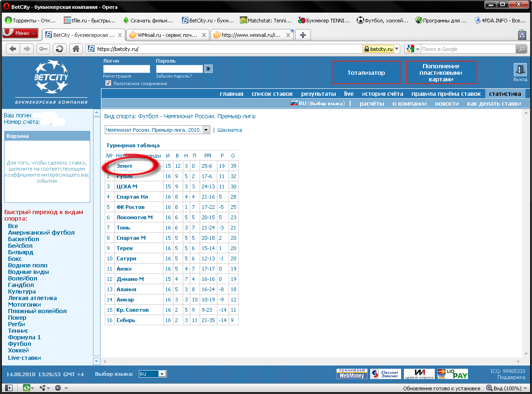Open the Выбор языка RU dropdown

[x=152, y=374]
